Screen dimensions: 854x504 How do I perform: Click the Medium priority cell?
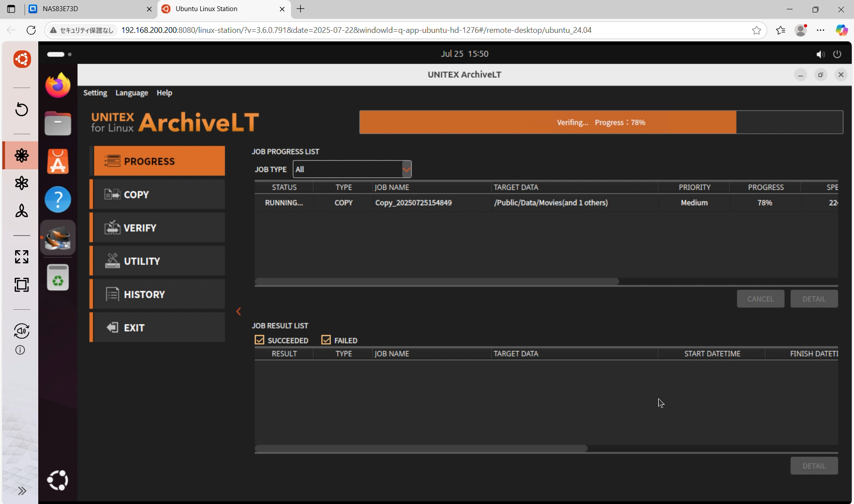pos(694,203)
